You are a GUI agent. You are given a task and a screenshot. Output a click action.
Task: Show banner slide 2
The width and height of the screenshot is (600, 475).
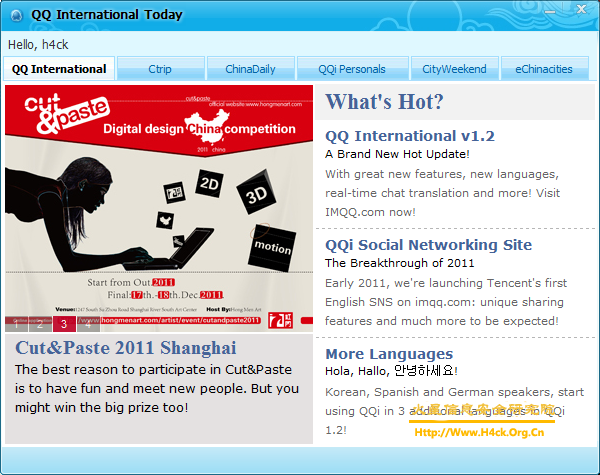point(40,325)
